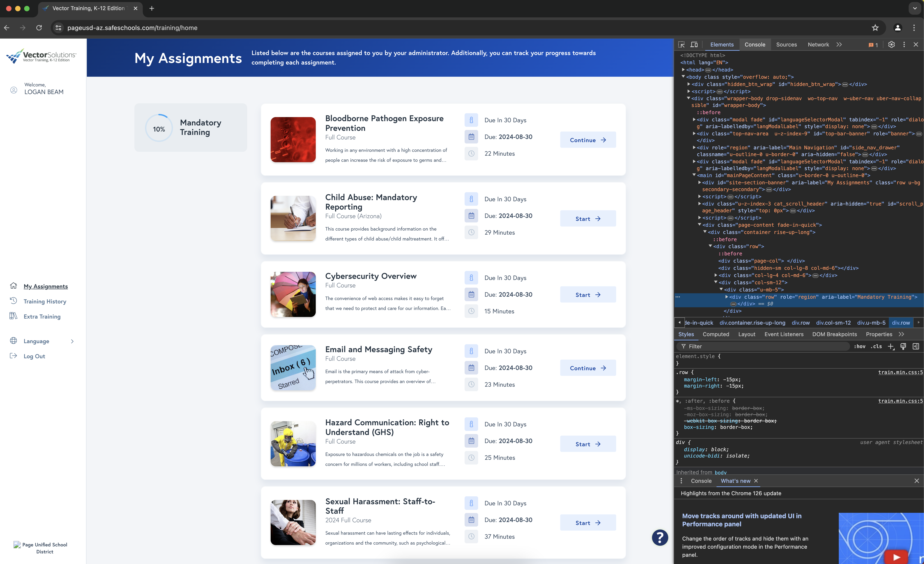924x564 pixels.
Task: Click the history icon beside Training History
Action: click(14, 301)
